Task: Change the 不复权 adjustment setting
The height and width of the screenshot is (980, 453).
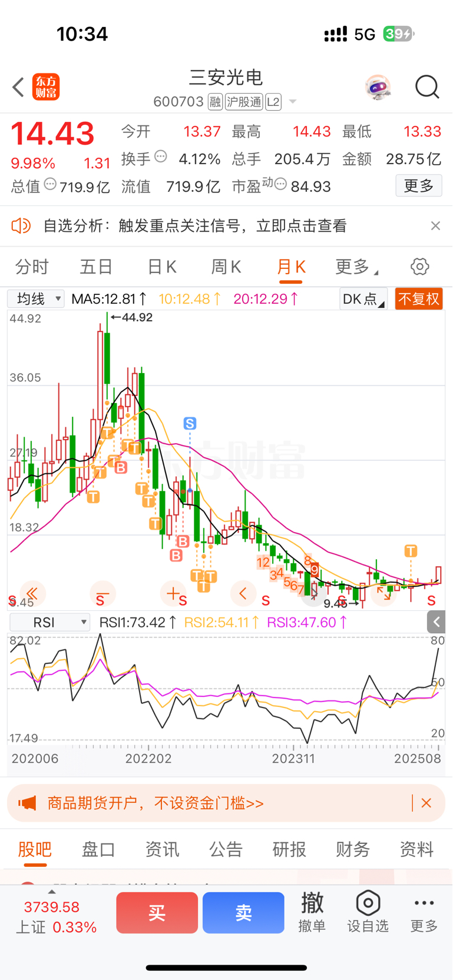Action: coord(419,299)
